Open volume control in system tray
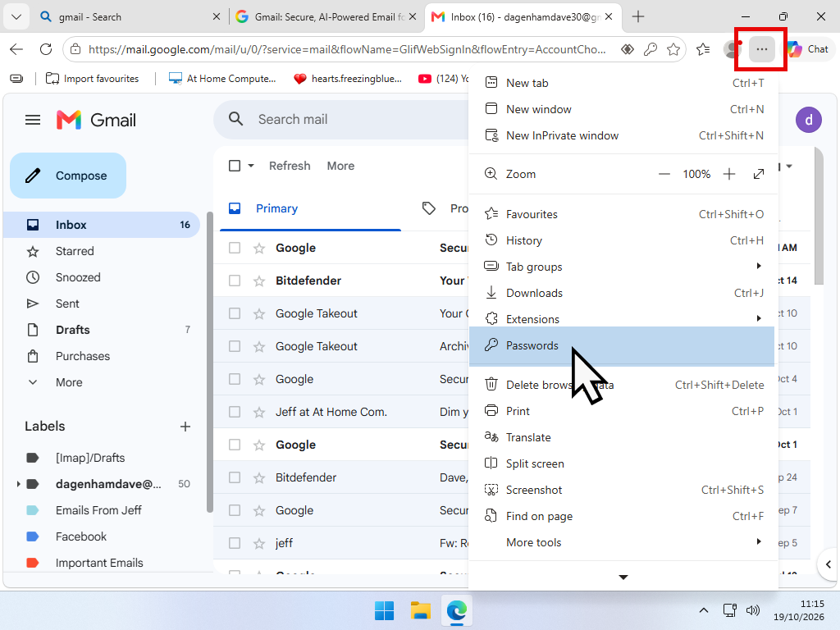 [x=753, y=610]
